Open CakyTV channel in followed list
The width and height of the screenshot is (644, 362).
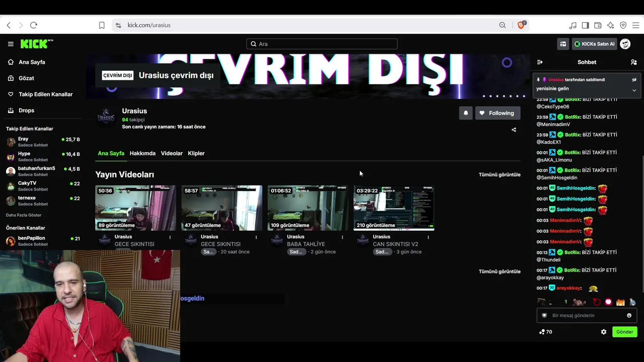(x=43, y=186)
